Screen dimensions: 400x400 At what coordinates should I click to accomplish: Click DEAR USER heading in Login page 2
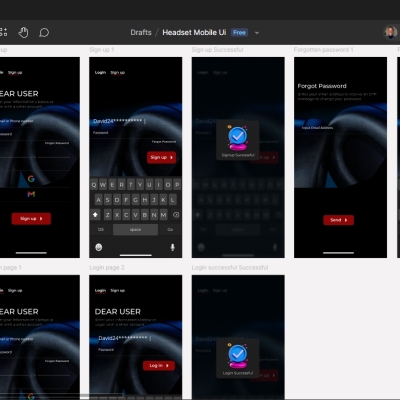pyautogui.click(x=118, y=312)
